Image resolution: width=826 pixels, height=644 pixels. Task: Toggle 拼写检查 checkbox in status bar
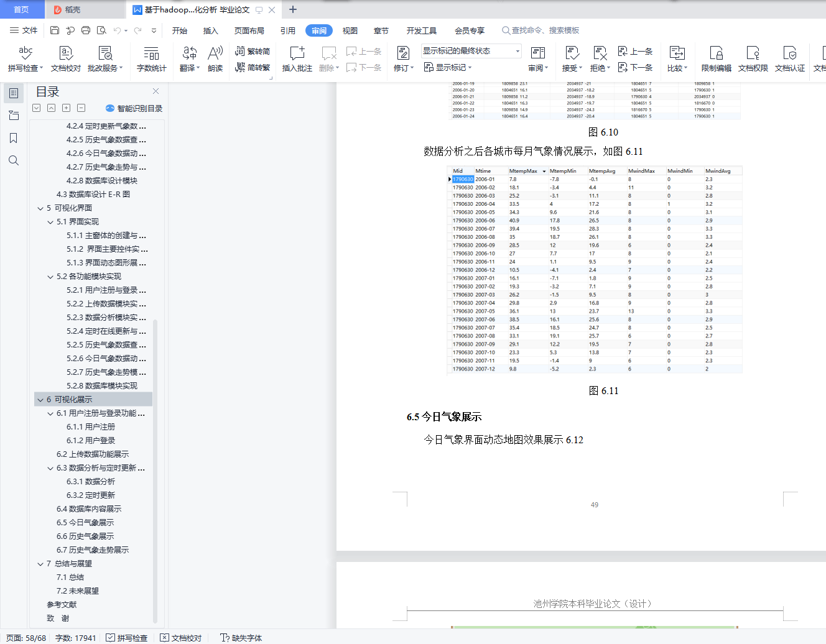click(x=127, y=638)
